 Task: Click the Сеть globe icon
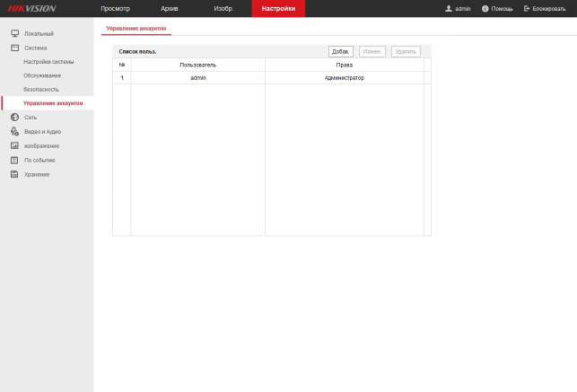click(x=14, y=118)
